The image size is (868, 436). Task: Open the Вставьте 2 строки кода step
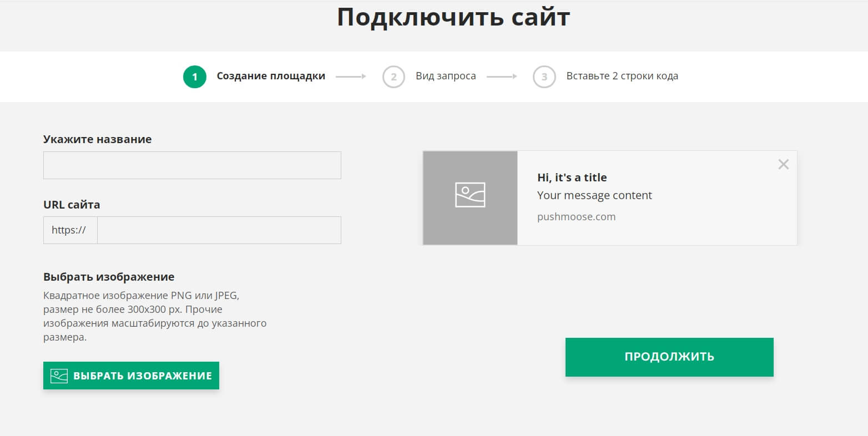(622, 76)
